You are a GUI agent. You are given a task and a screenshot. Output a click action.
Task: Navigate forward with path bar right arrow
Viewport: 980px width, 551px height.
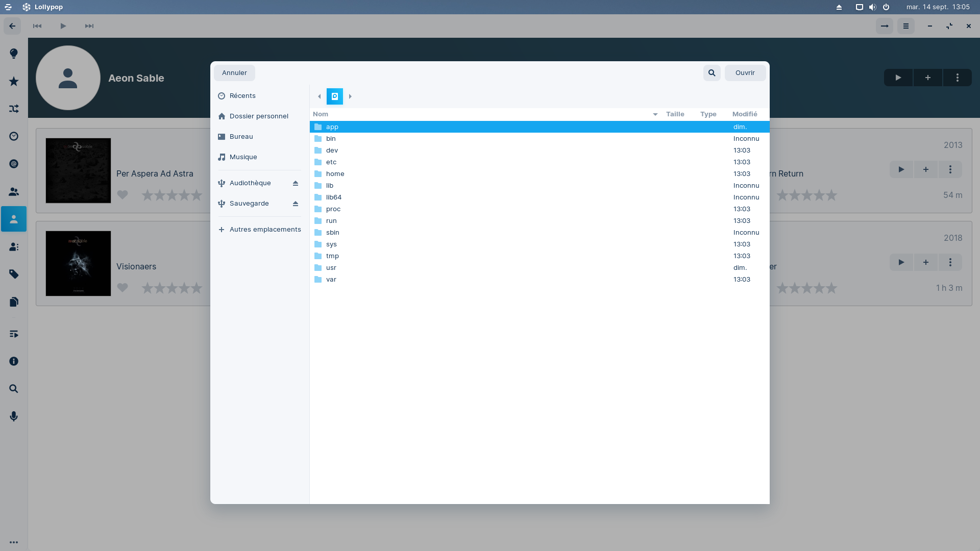[x=350, y=96]
